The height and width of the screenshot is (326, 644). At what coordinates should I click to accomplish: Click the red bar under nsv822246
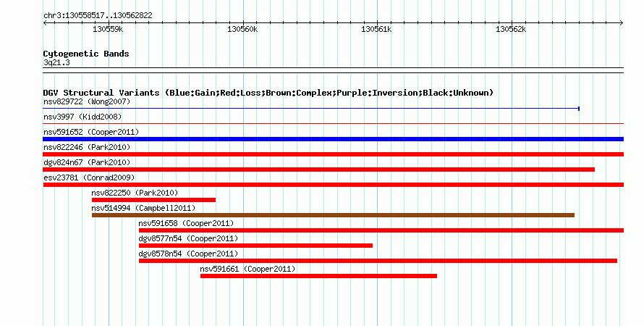[334, 154]
